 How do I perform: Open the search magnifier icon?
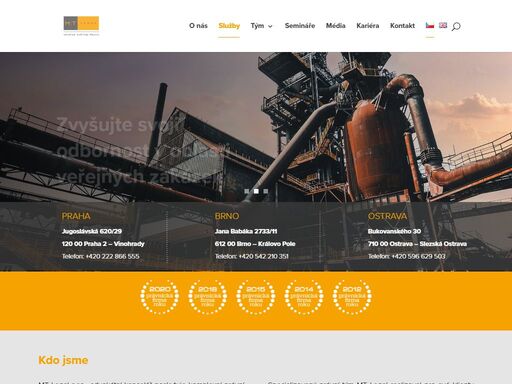(456, 26)
